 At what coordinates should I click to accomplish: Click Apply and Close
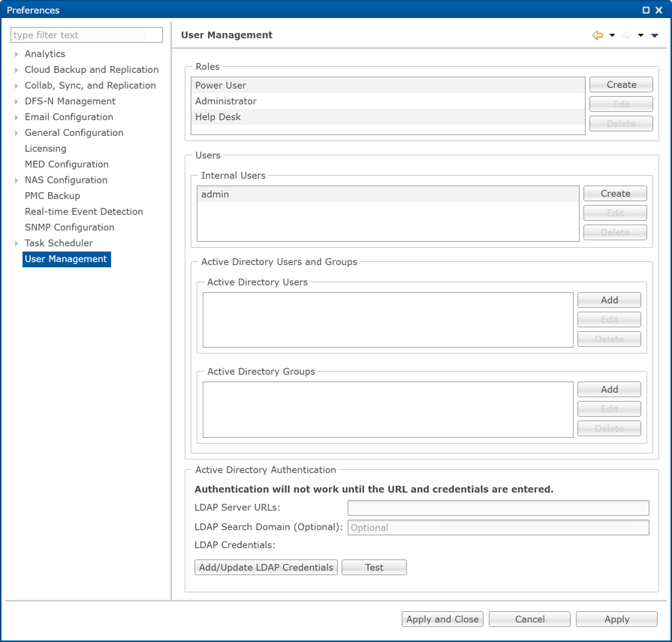442,619
